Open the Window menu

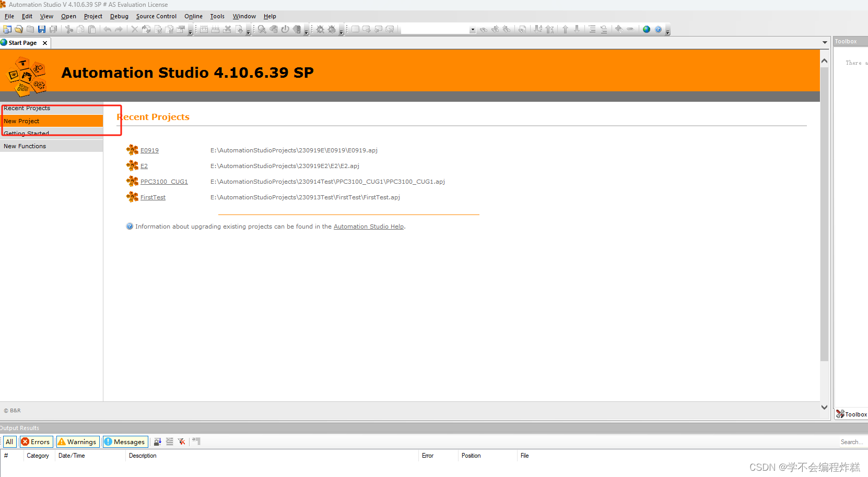point(244,16)
